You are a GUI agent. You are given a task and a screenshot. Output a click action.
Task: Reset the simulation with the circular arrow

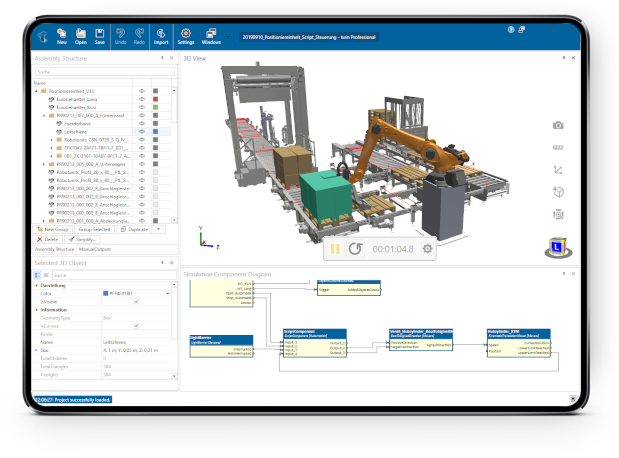tap(355, 249)
